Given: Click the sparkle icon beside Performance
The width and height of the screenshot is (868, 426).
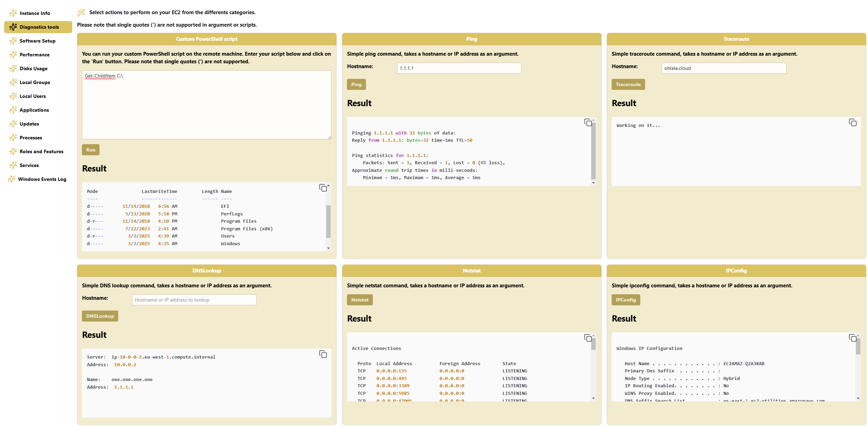Looking at the screenshot, I should click(x=13, y=55).
